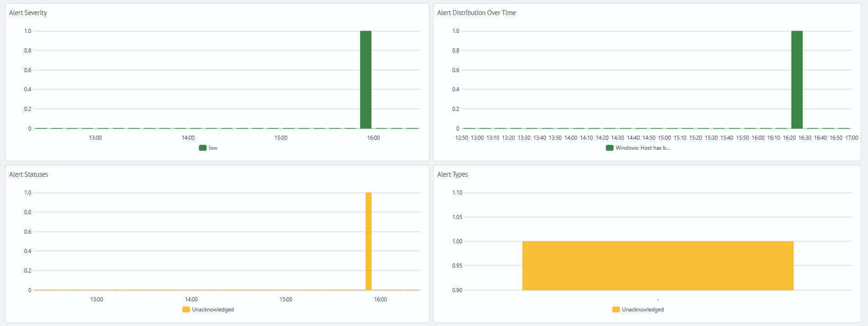Screen dimensions: 868x326
Task: Click the green low severity legend swatch
Action: [x=203, y=148]
